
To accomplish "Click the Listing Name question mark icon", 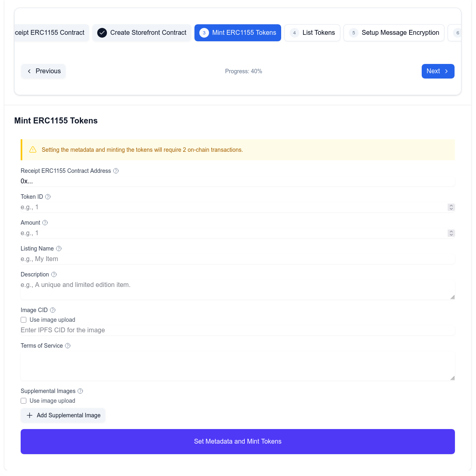I will pyautogui.click(x=59, y=249).
